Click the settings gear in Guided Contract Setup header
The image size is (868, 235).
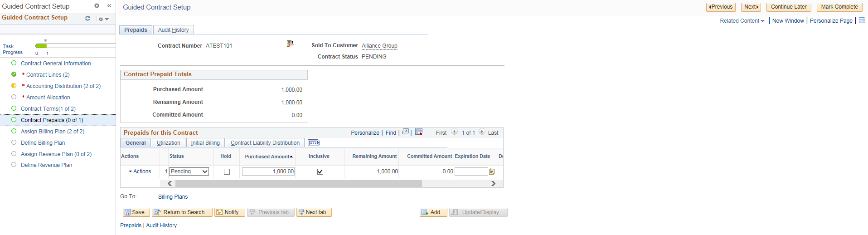click(97, 6)
